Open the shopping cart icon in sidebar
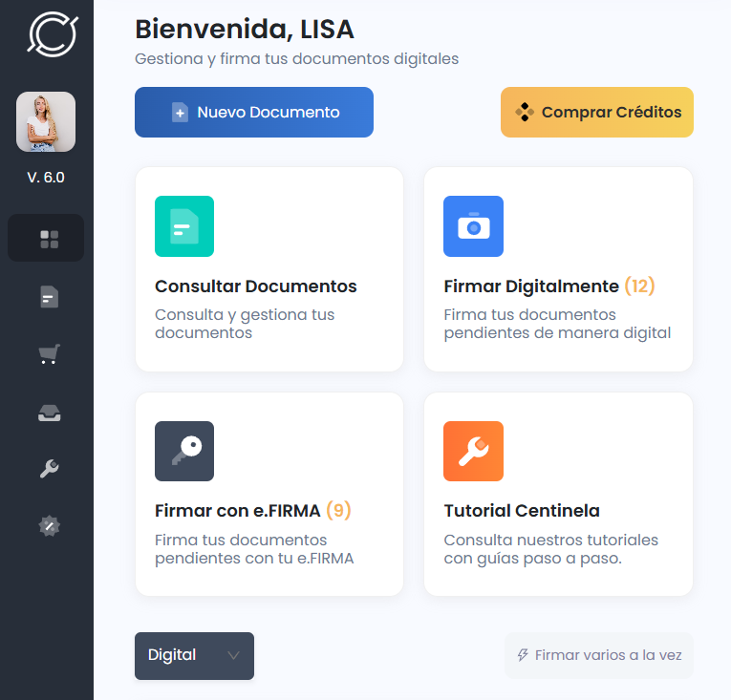 tap(49, 355)
